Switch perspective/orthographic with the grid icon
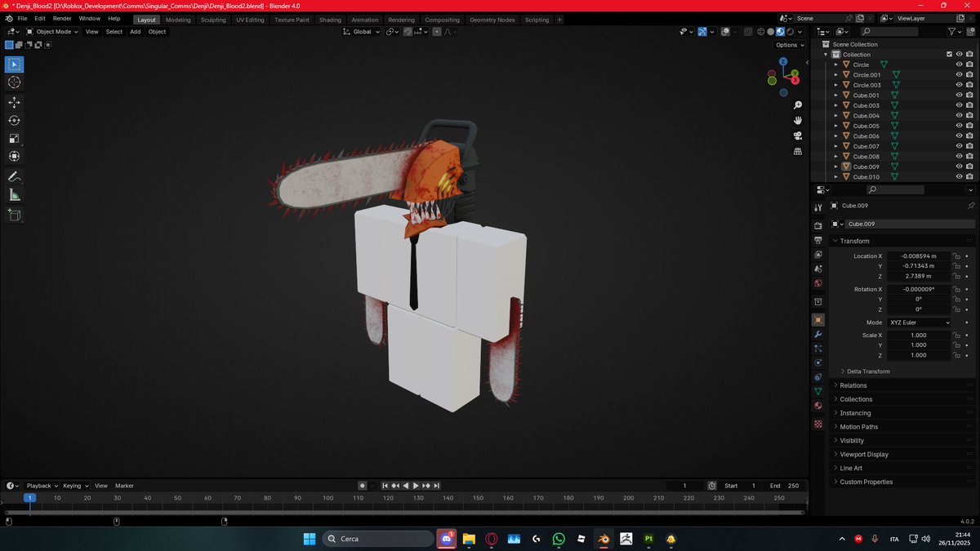 click(x=798, y=152)
